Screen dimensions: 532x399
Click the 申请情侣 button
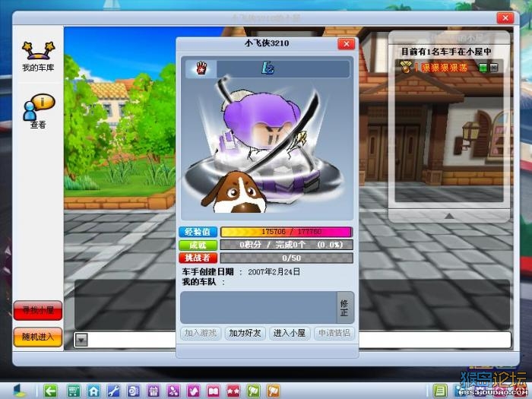334,333
